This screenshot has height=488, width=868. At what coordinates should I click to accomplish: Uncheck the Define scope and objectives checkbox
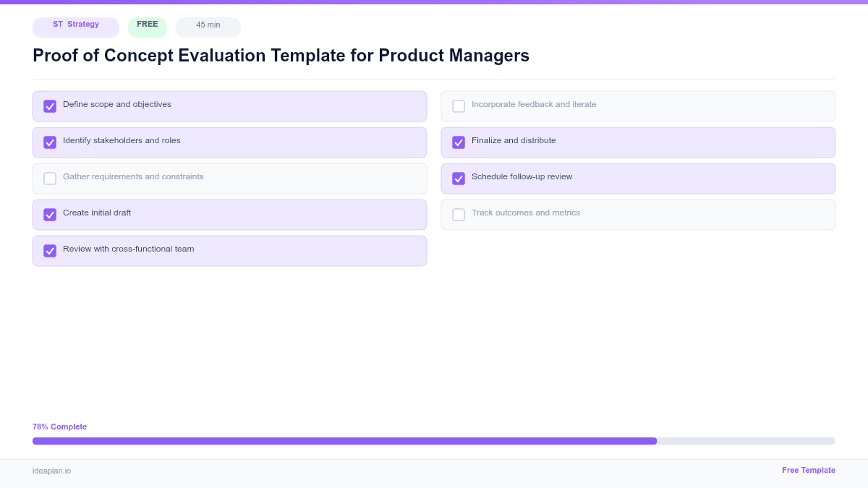49,106
